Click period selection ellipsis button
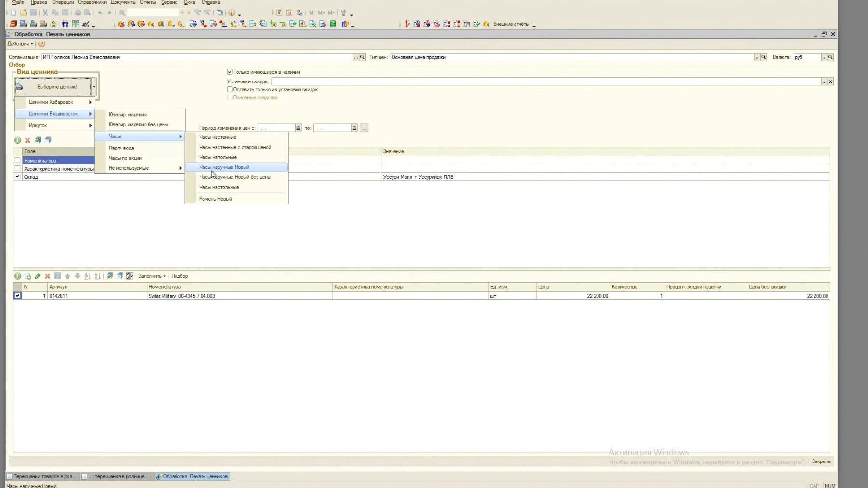This screenshot has height=488, width=868. (x=364, y=128)
